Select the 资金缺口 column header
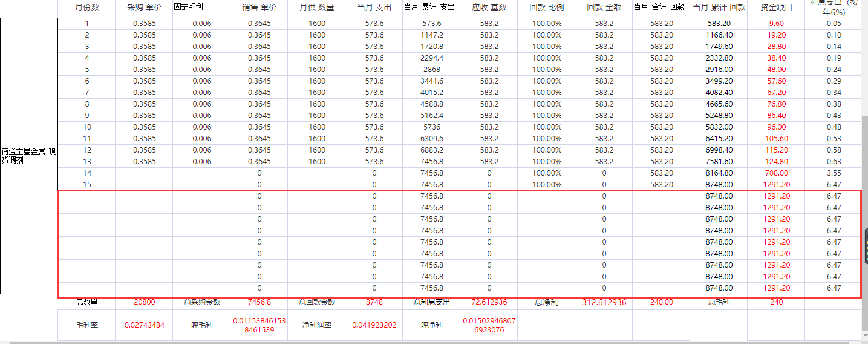The width and height of the screenshot is (868, 344). click(x=776, y=8)
